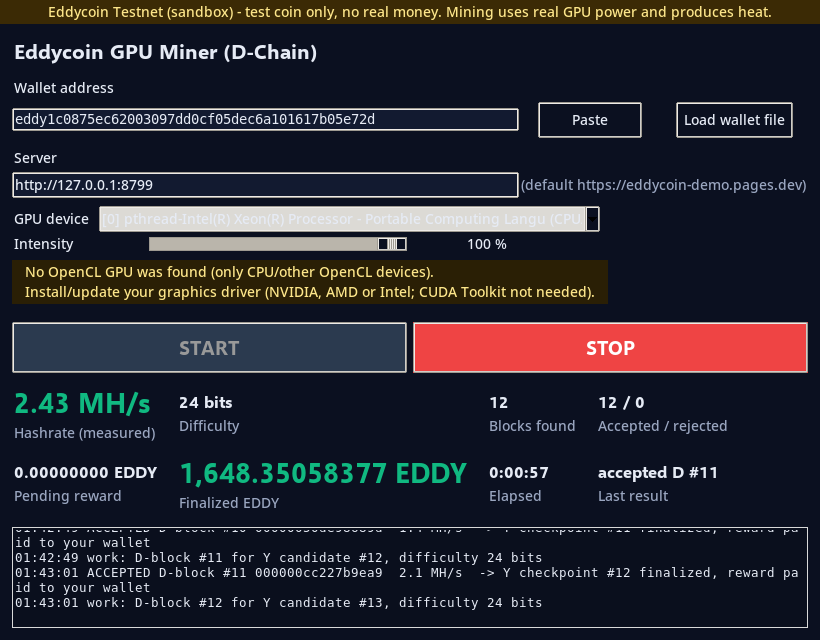Click the 0.00000000 EDDY pending reward
Image resolution: width=820 pixels, height=640 pixels.
[86, 473]
